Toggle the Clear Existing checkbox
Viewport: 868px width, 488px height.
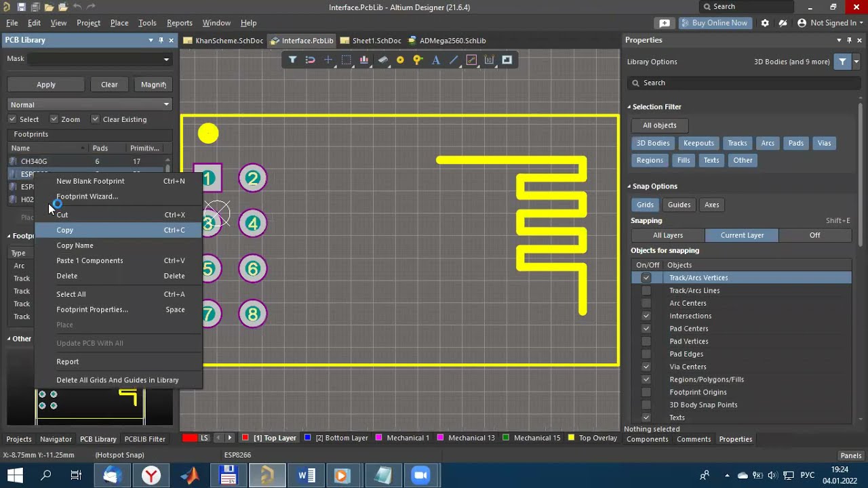tap(95, 119)
